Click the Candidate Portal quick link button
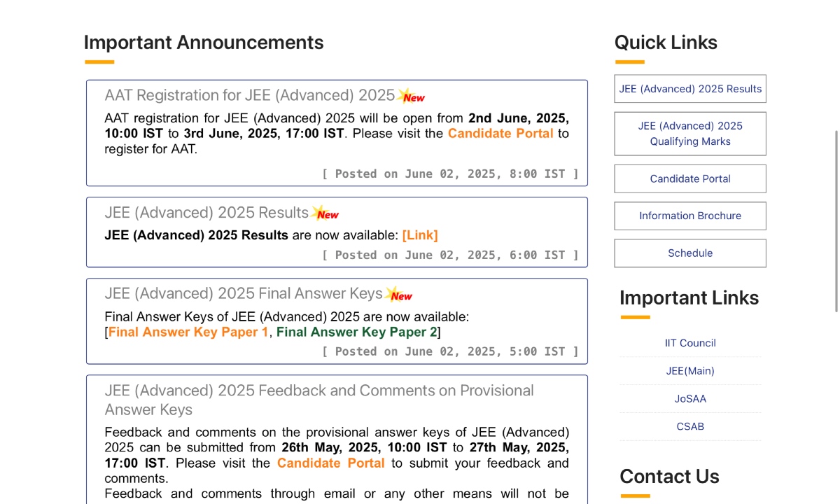The image size is (840, 504). point(690,178)
